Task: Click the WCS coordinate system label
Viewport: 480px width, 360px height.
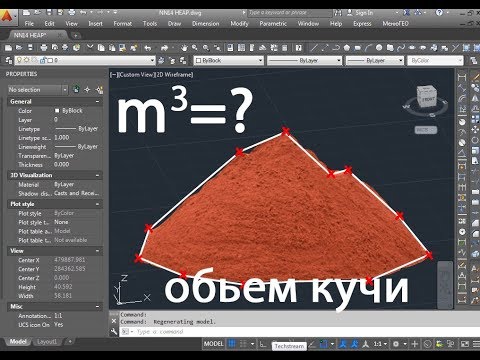Action: pos(426,130)
